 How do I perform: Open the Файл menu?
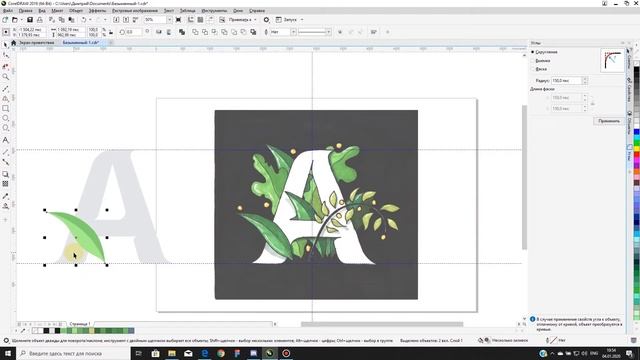coord(8,11)
